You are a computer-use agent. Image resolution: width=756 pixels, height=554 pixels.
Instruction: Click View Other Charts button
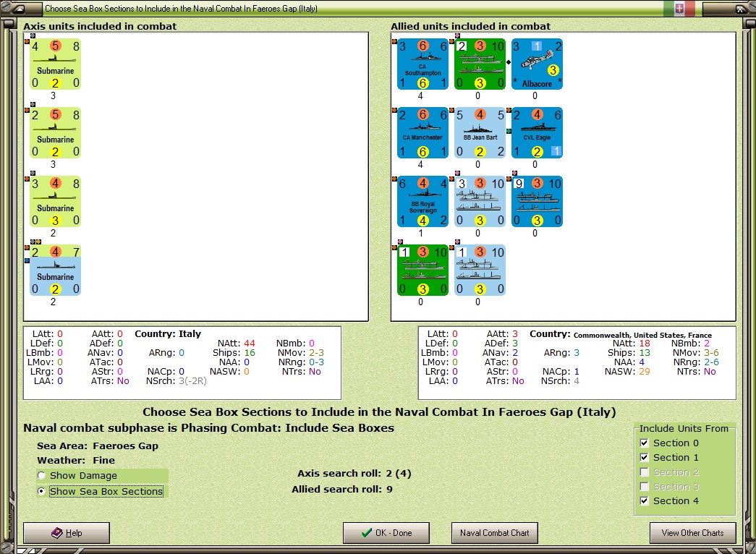[693, 533]
